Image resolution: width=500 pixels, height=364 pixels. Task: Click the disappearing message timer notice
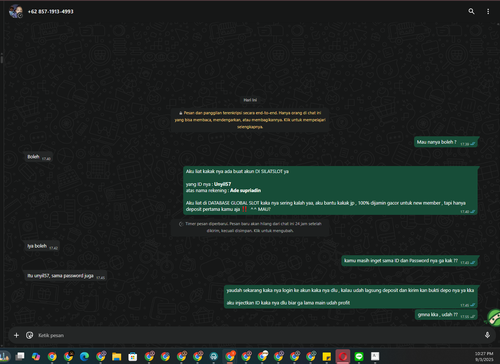point(250,227)
